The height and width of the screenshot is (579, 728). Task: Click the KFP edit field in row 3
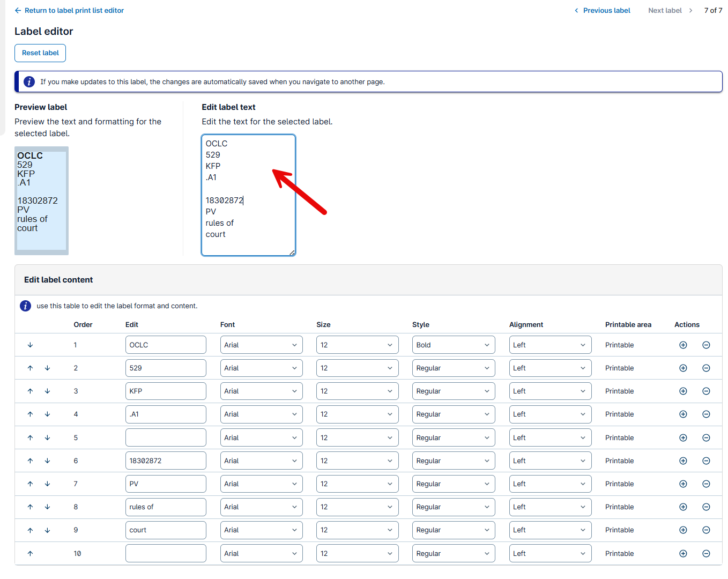166,391
